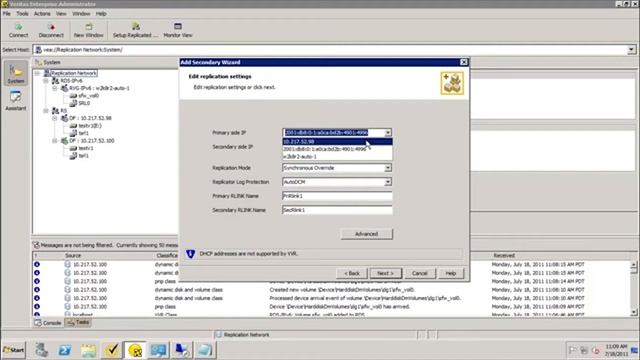This screenshot has width=640, height=360.
Task: Collapse the RDS-IPv6 tree node
Action: point(46,81)
